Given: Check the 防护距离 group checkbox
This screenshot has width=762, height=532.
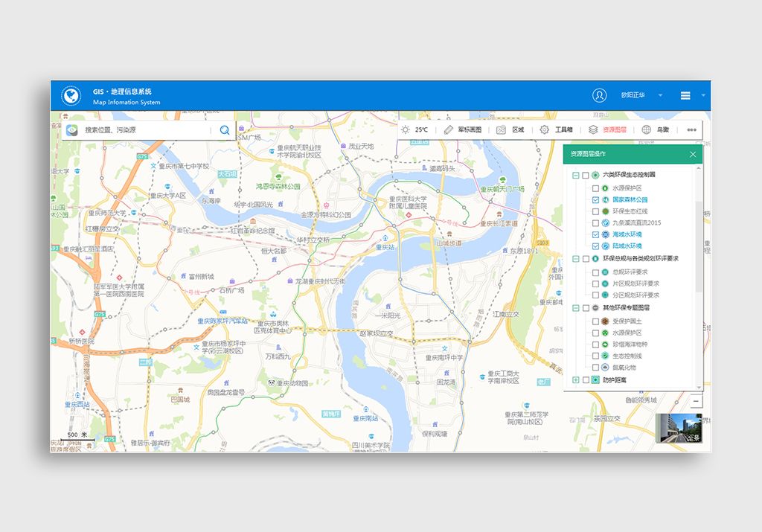Looking at the screenshot, I should point(586,380).
